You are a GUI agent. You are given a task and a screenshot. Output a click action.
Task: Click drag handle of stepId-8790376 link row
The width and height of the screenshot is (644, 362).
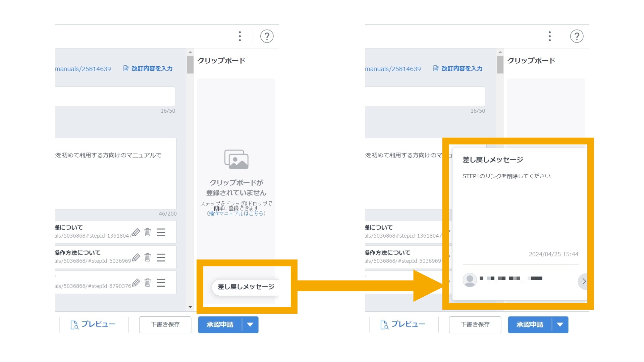coord(161,283)
